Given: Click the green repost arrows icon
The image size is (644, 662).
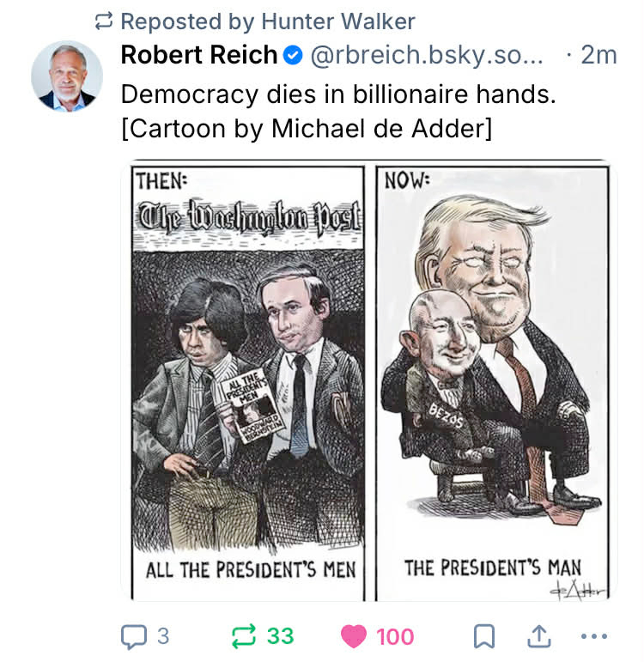Looking at the screenshot, I should (x=244, y=636).
